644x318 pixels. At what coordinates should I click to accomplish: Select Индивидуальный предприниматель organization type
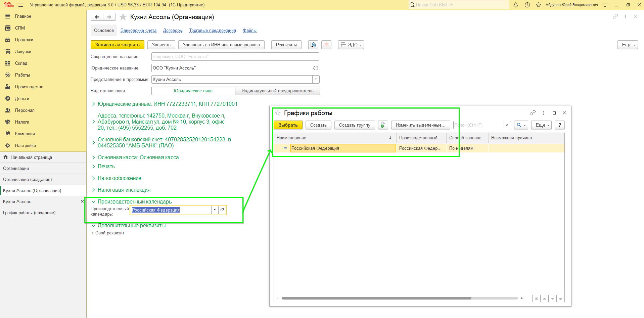[278, 91]
